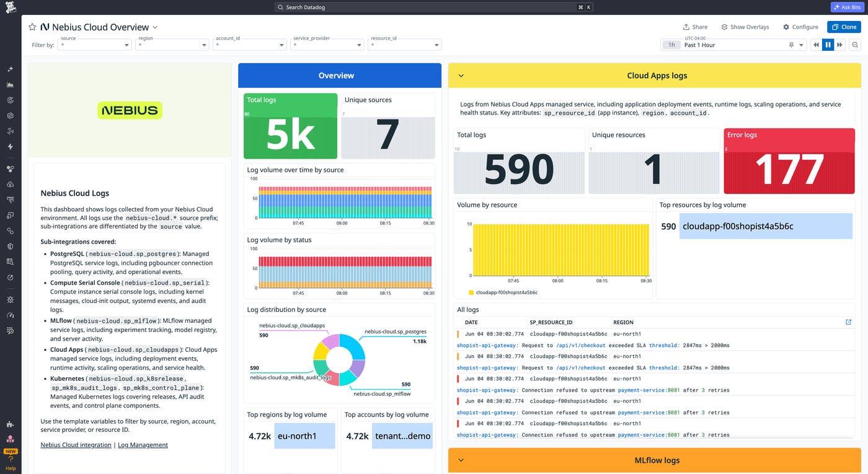Viewport: 868px width, 474px height.
Task: Open the All logs external link icon
Action: click(x=848, y=322)
